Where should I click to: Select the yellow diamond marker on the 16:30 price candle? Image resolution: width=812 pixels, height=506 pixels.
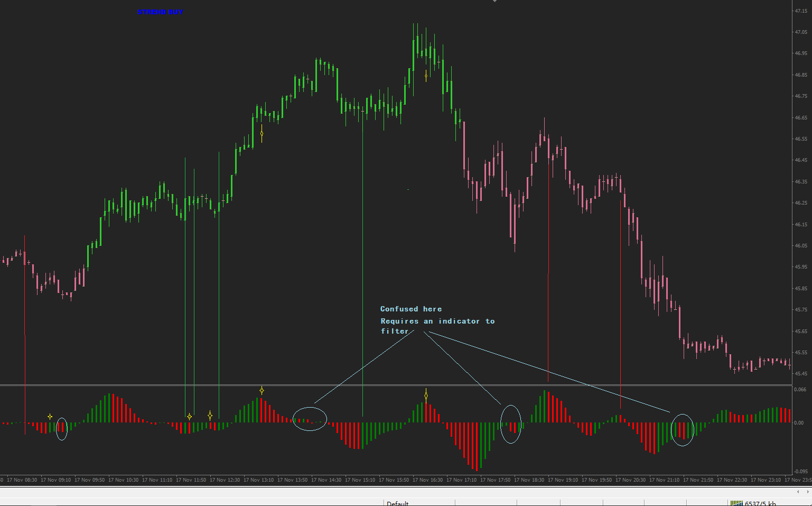tap(426, 76)
